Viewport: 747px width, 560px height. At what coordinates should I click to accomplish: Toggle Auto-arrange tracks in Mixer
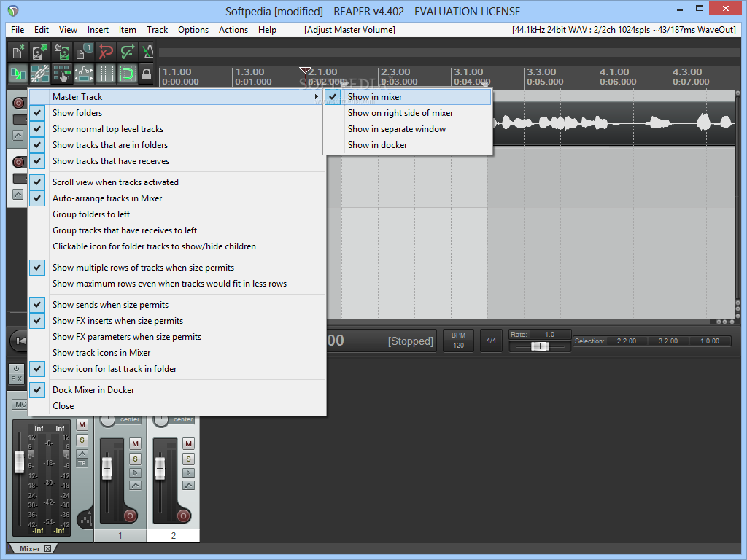tap(177, 198)
